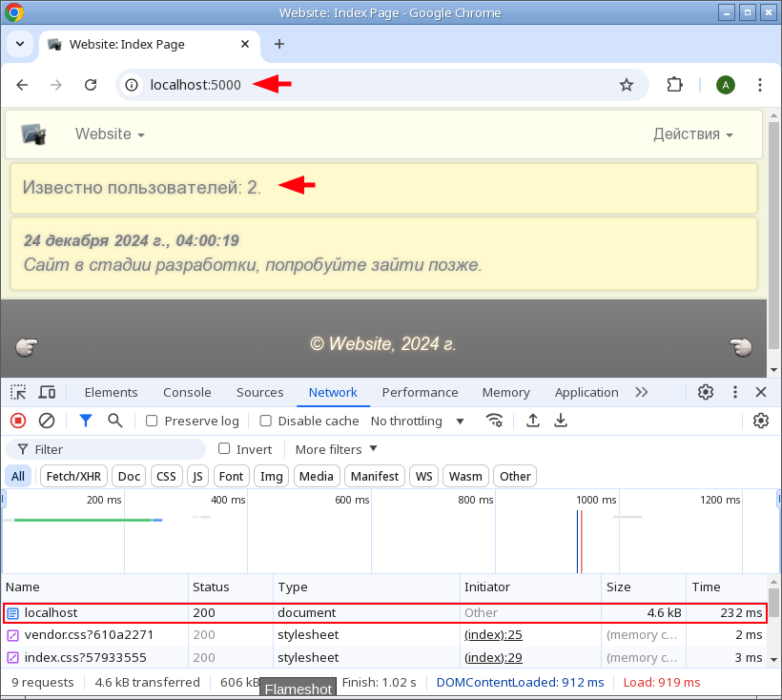Filter requests by Media type

tap(317, 476)
